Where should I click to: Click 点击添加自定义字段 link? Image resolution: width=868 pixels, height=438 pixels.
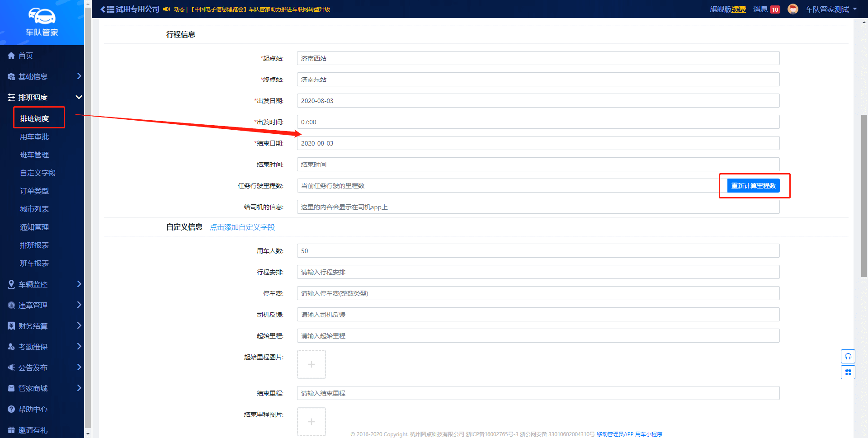[x=242, y=227]
